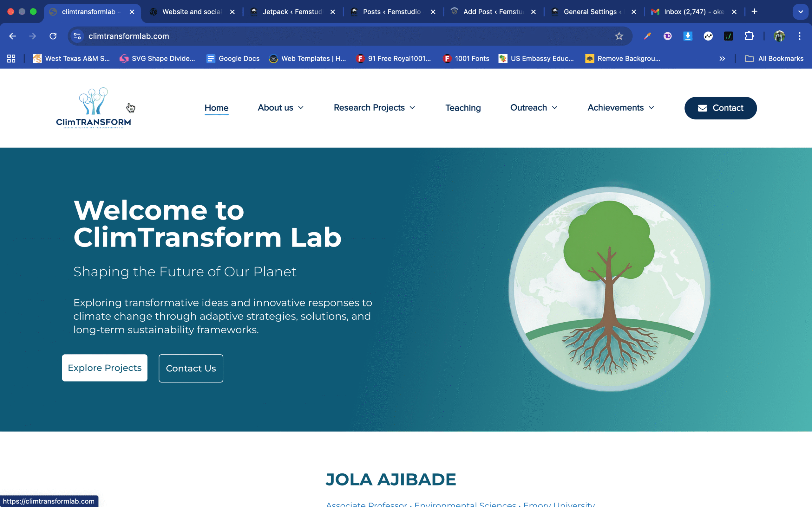Open the Research Projects dropdown

374,108
